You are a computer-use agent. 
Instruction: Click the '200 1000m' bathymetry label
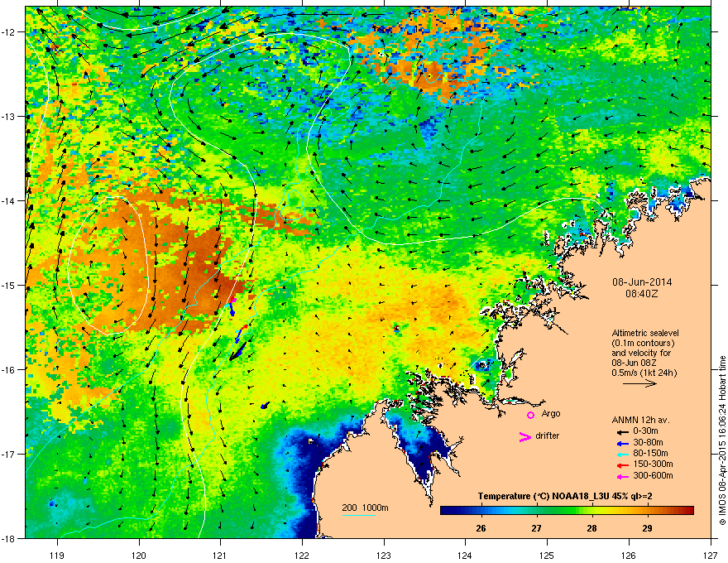[365, 508]
